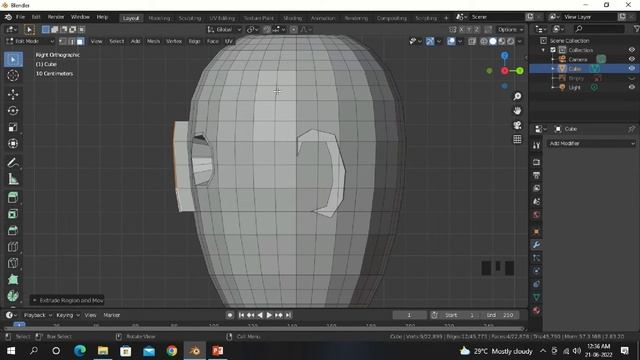Image resolution: width=640 pixels, height=360 pixels.
Task: Open timeline Keying dropdown
Action: 67,315
